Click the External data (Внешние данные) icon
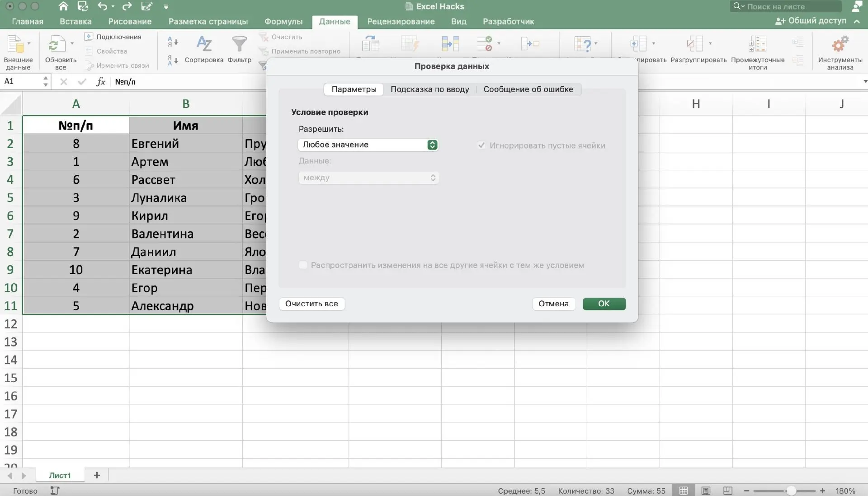868x496 pixels. click(x=15, y=45)
